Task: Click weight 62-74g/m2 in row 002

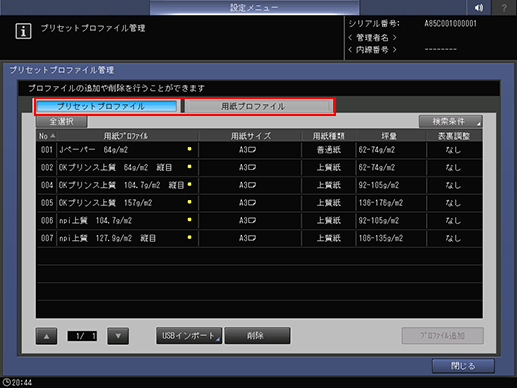Action: (377, 167)
